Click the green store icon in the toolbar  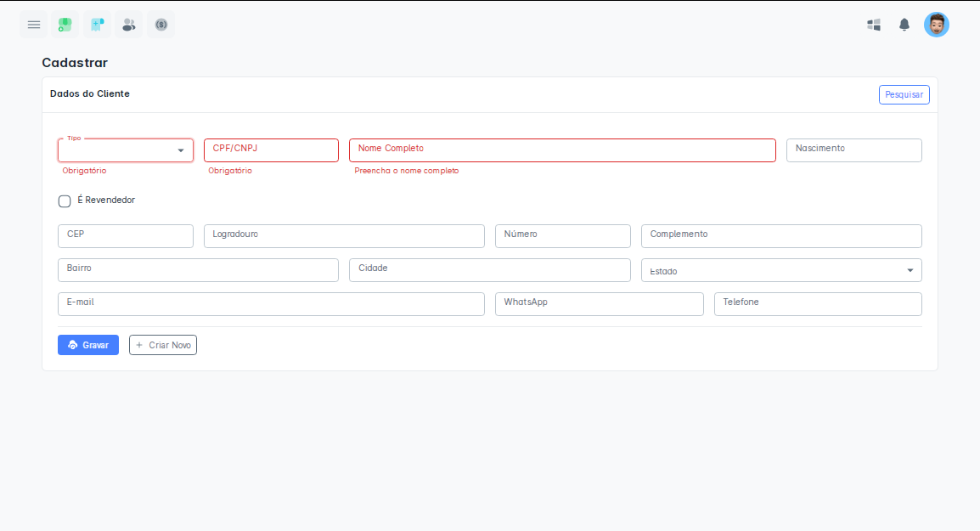pos(65,25)
